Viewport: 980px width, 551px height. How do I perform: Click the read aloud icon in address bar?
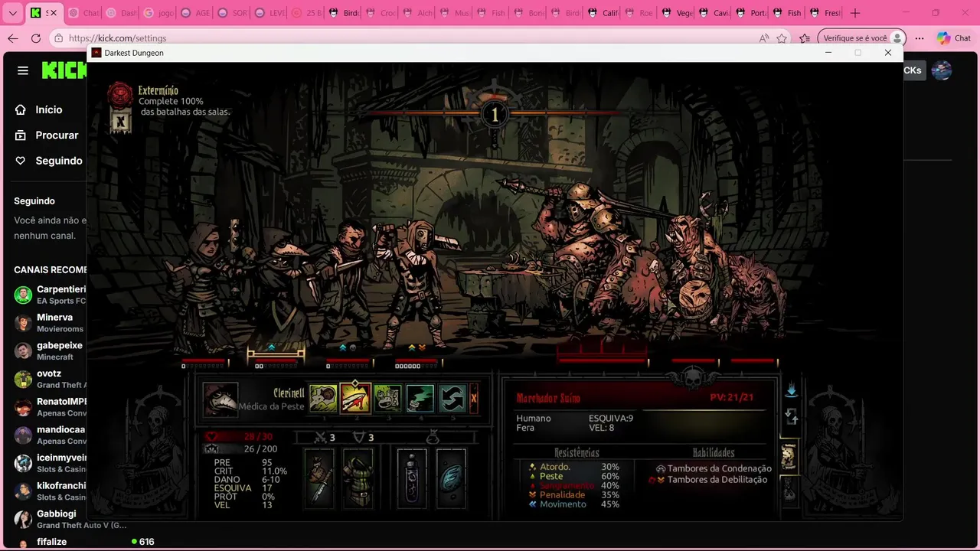point(763,38)
